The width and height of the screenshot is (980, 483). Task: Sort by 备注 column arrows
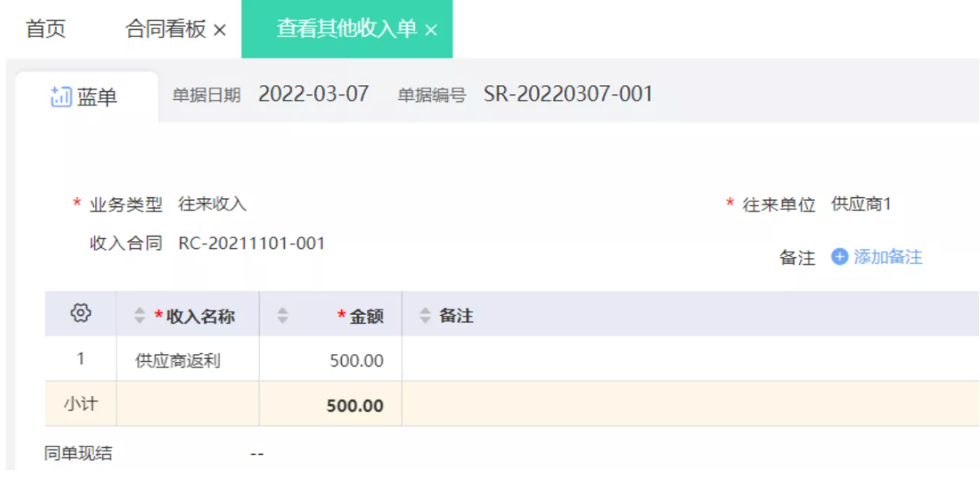(425, 316)
